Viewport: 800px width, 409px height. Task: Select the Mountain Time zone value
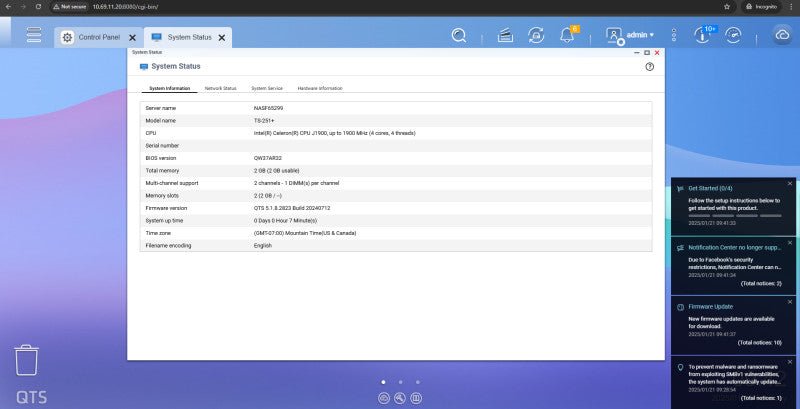click(305, 233)
